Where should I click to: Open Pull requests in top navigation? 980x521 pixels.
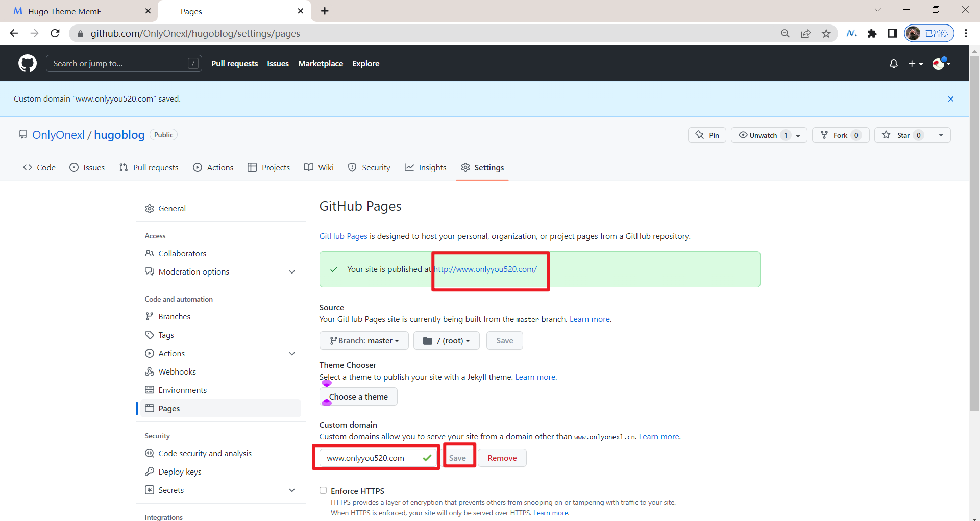(234, 64)
